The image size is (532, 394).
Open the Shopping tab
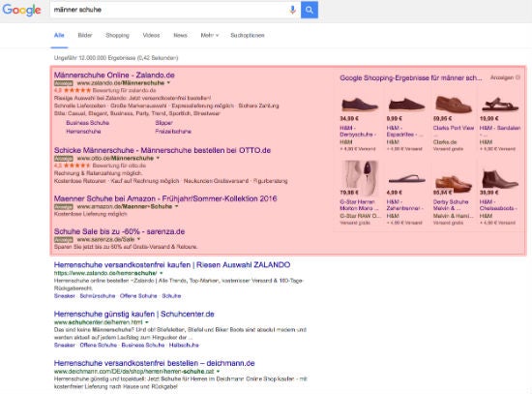(x=117, y=35)
